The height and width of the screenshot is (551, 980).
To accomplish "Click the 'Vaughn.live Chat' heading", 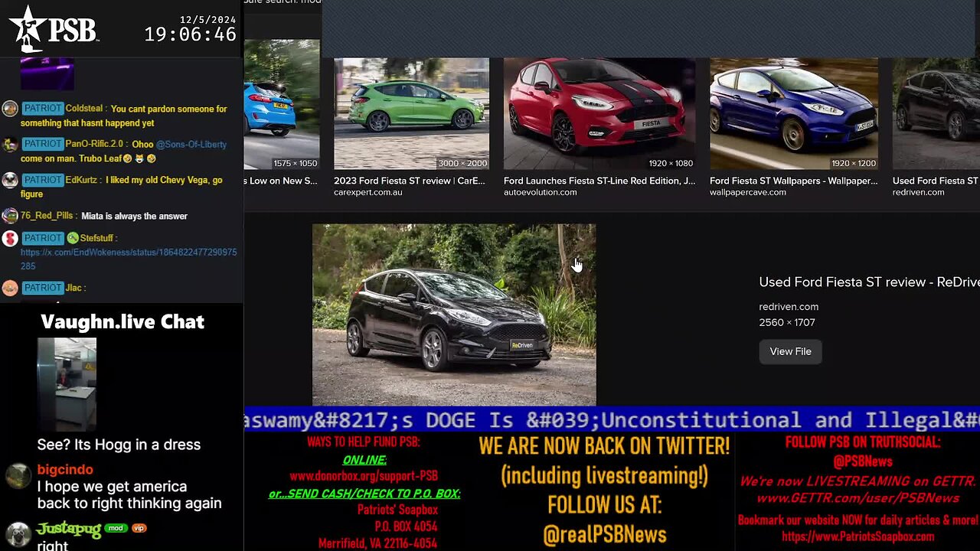I will pyautogui.click(x=122, y=321).
